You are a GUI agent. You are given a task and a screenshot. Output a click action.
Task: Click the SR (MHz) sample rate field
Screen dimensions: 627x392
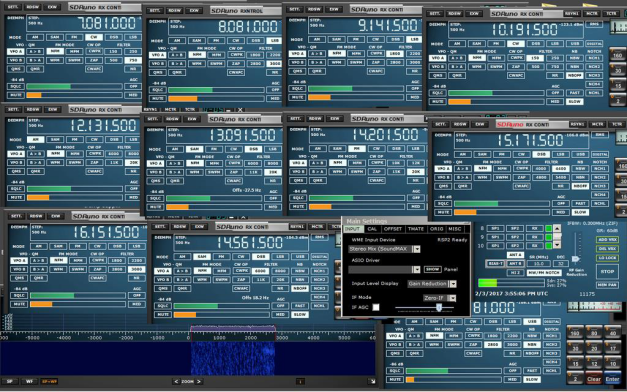point(539,264)
